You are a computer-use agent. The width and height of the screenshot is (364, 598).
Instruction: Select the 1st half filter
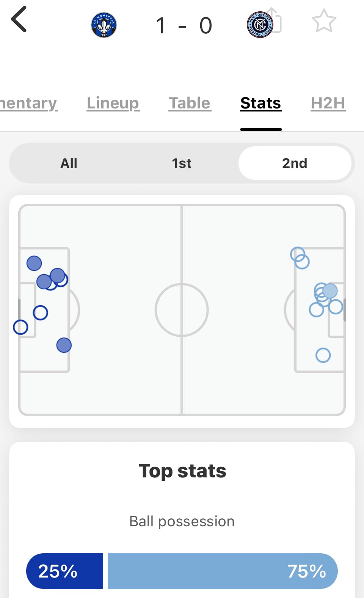pyautogui.click(x=182, y=163)
